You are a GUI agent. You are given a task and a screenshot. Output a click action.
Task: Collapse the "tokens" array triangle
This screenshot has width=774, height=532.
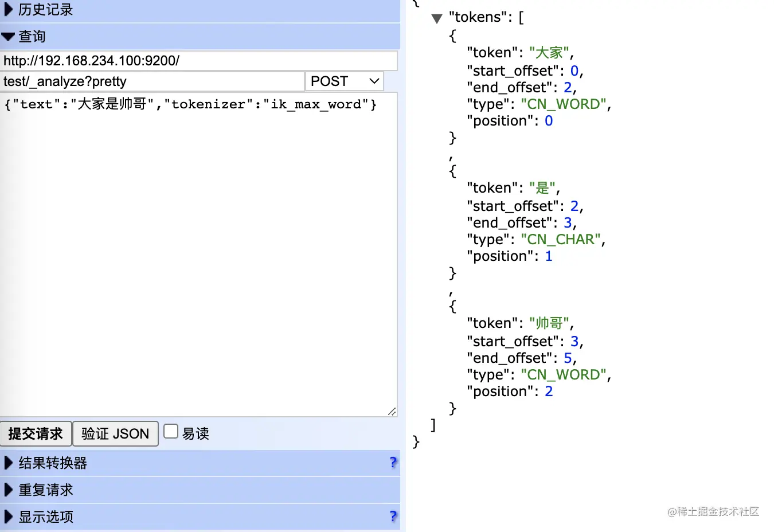coord(437,18)
